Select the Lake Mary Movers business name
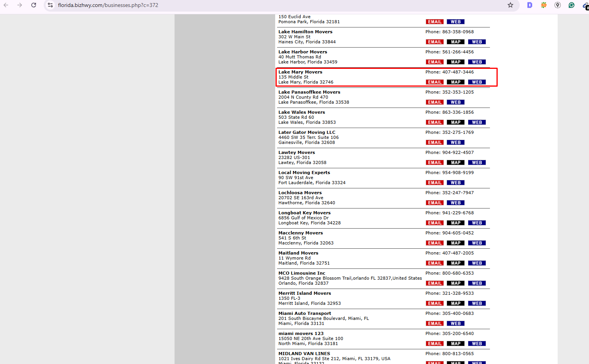Image resolution: width=589 pixels, height=364 pixels. coord(300,72)
